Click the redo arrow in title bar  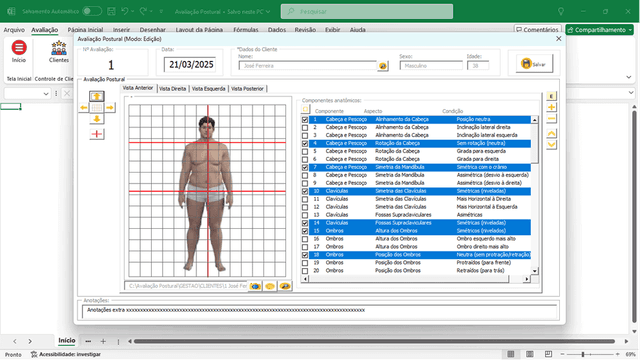143,11
